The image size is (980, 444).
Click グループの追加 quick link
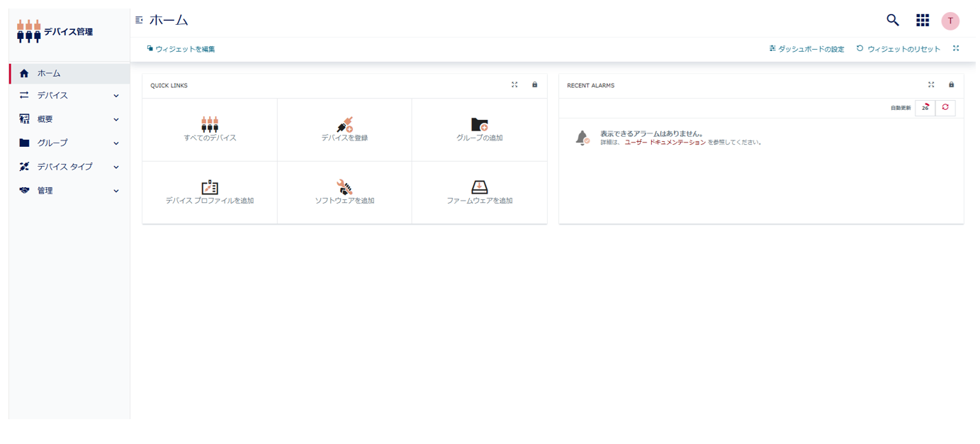tap(479, 130)
